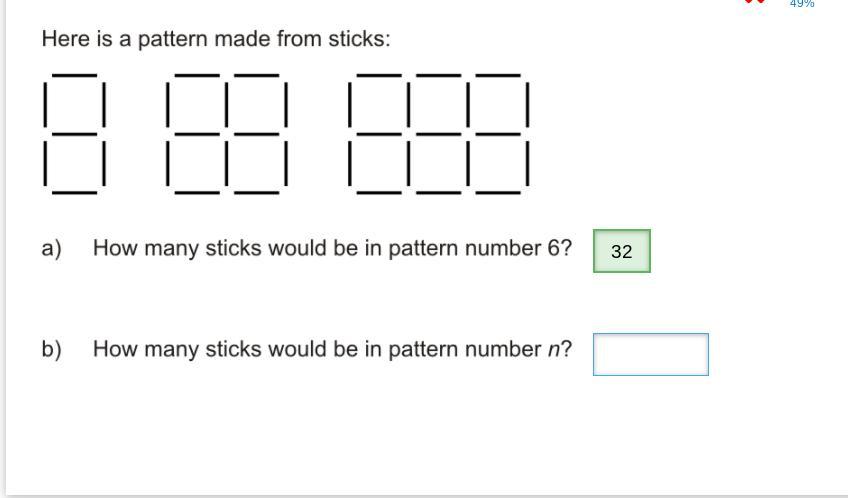
Task: Click the top-left square of the second pattern
Action: 197,104
